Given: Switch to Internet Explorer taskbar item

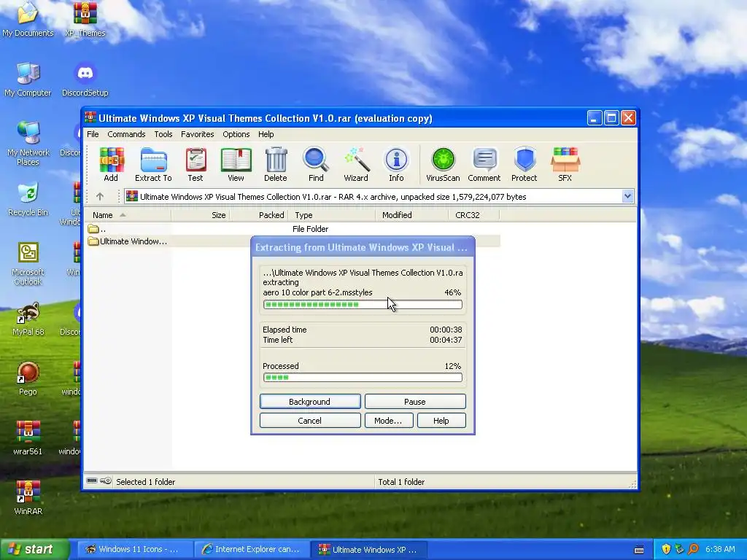Looking at the screenshot, I should 251,549.
